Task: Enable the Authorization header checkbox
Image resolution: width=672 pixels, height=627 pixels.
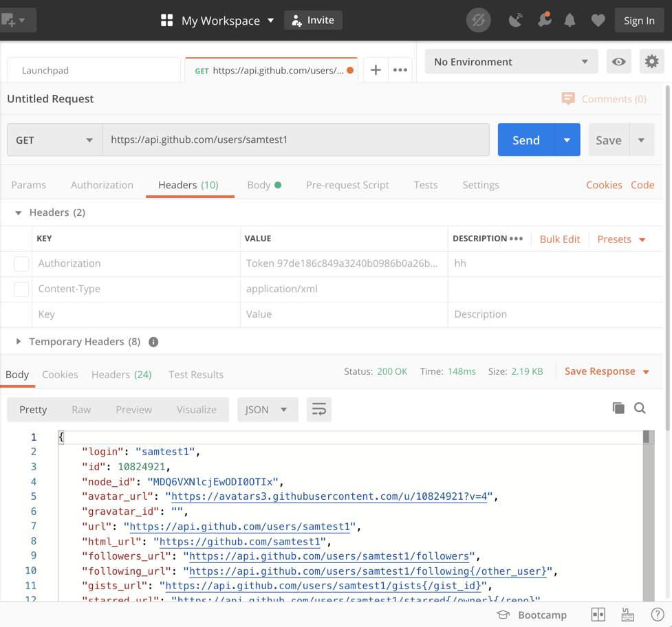Action: (x=21, y=263)
